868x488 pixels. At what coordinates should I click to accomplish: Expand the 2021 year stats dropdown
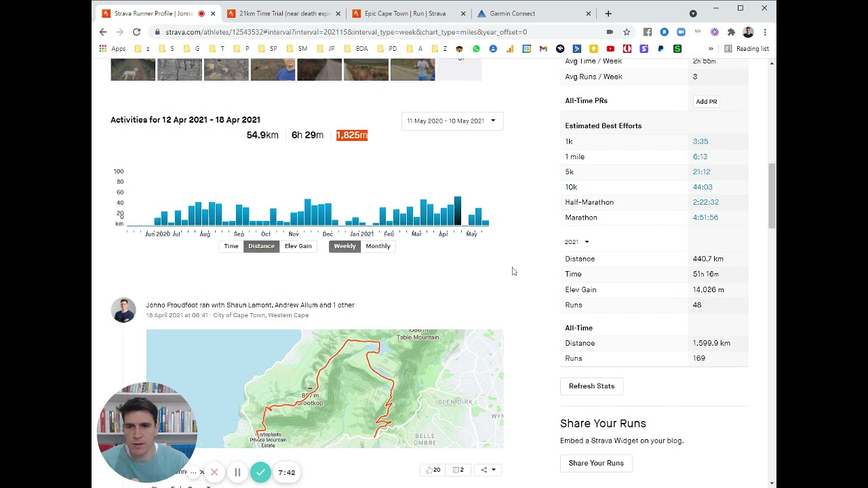(x=577, y=242)
